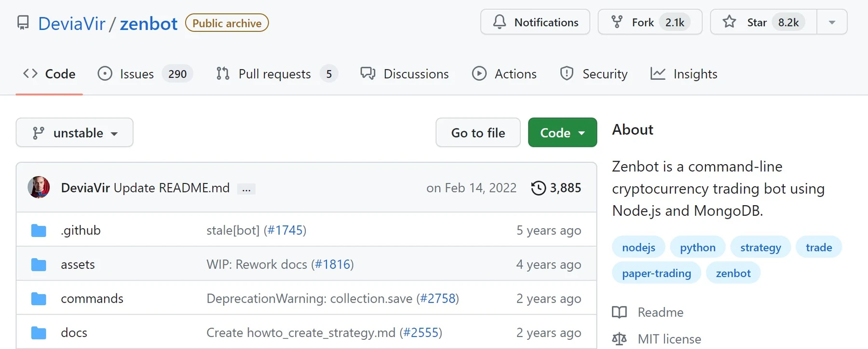Open the zenbot repository link

click(149, 23)
